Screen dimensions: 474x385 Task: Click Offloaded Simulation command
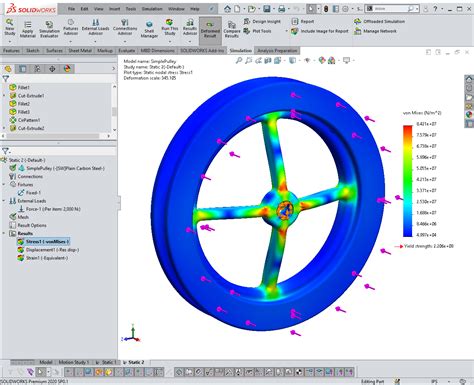tap(379, 21)
